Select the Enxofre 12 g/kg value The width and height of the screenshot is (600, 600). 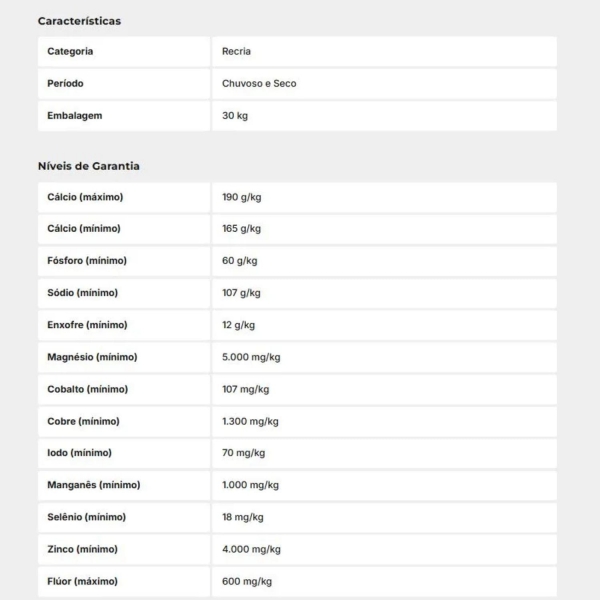pos(239,325)
